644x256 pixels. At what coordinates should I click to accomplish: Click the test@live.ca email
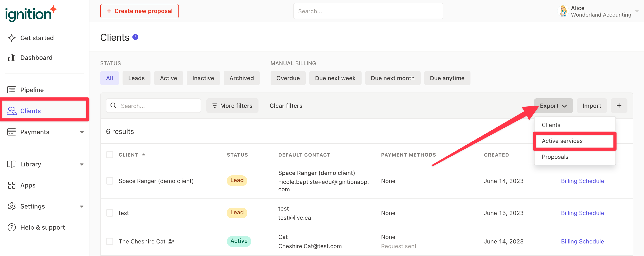294,218
